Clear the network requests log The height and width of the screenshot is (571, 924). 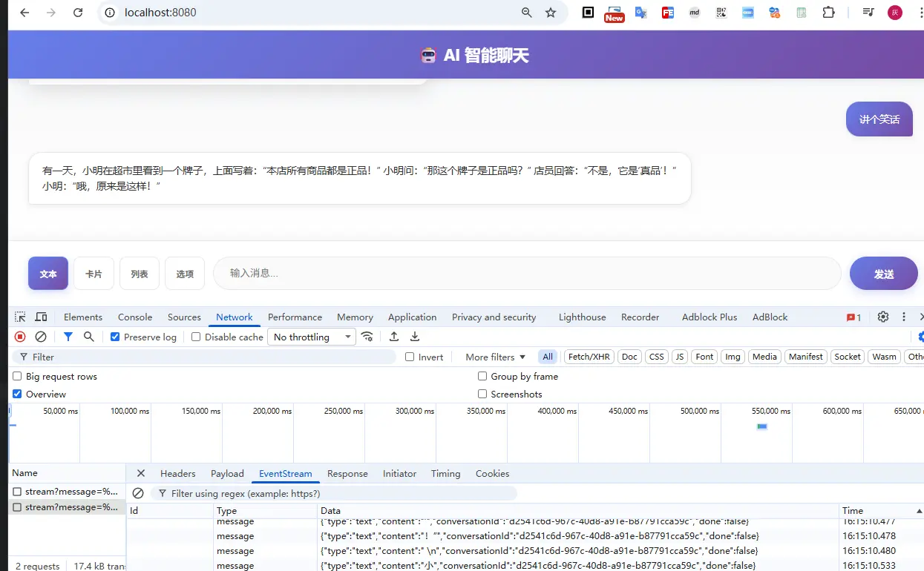(x=41, y=336)
